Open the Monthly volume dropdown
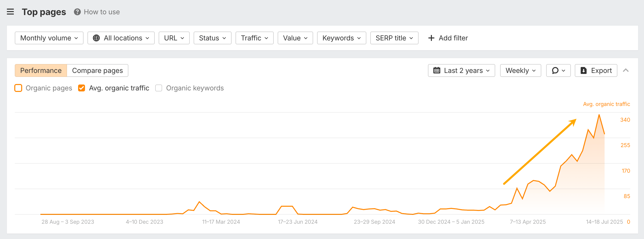Screen dimensions: 644x239 point(49,38)
